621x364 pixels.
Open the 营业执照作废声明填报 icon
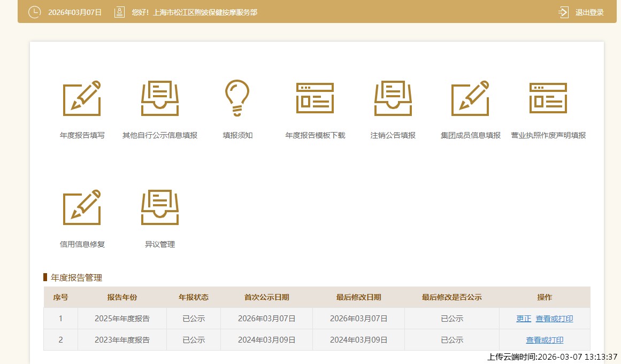tap(548, 98)
